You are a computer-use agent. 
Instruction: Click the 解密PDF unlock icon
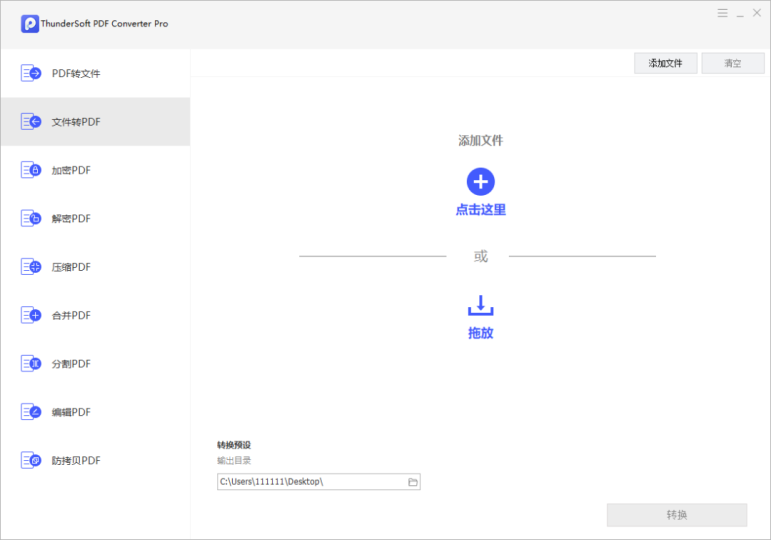30,218
